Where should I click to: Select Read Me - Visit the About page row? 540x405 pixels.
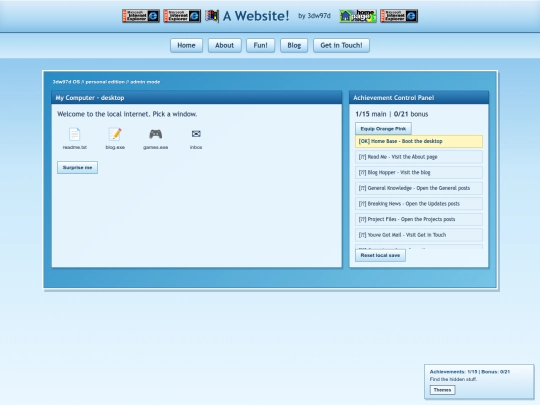419,157
